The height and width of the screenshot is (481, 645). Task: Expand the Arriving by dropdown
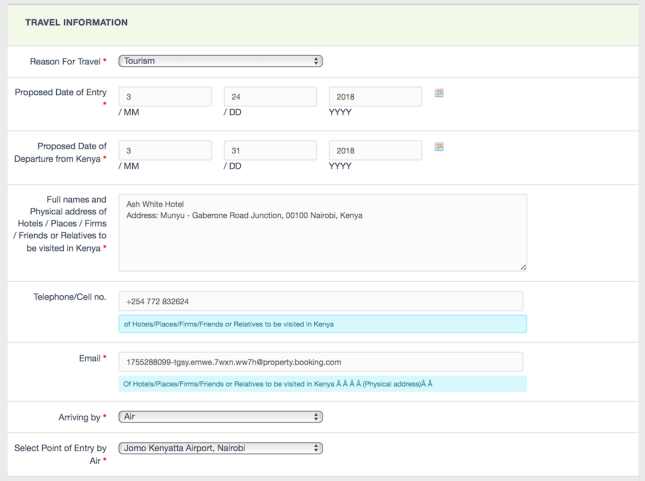[220, 416]
